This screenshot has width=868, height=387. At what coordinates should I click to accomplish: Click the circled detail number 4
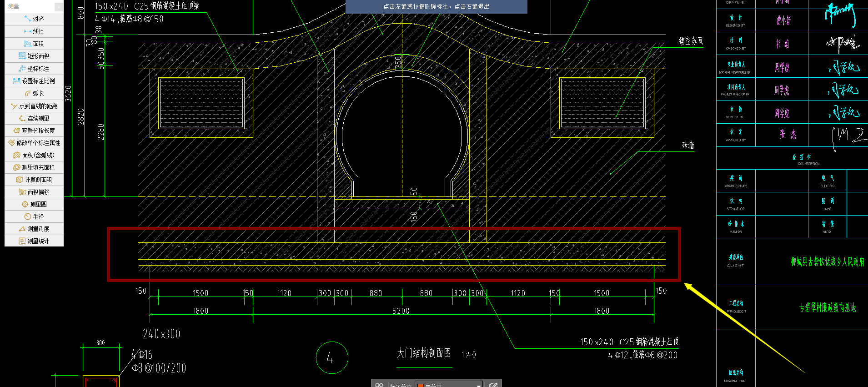tap(332, 358)
